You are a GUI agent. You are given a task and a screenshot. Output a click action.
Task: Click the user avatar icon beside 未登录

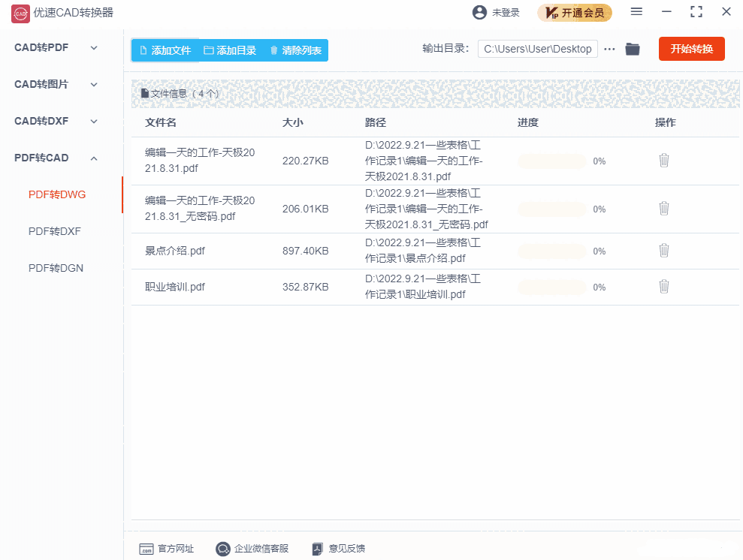tap(479, 12)
